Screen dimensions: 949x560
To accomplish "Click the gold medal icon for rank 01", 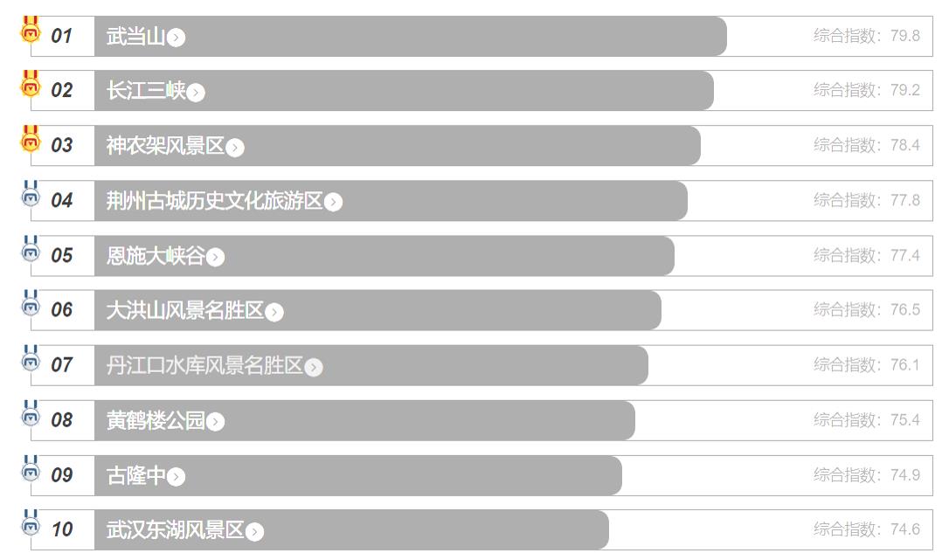I will 31,30.
